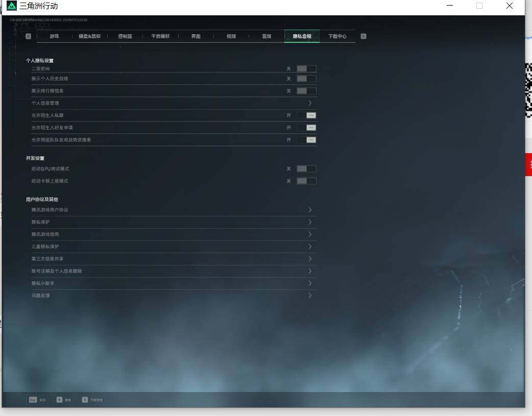
Task: Click the 用户协议及其他 section heading
Action: (x=42, y=200)
